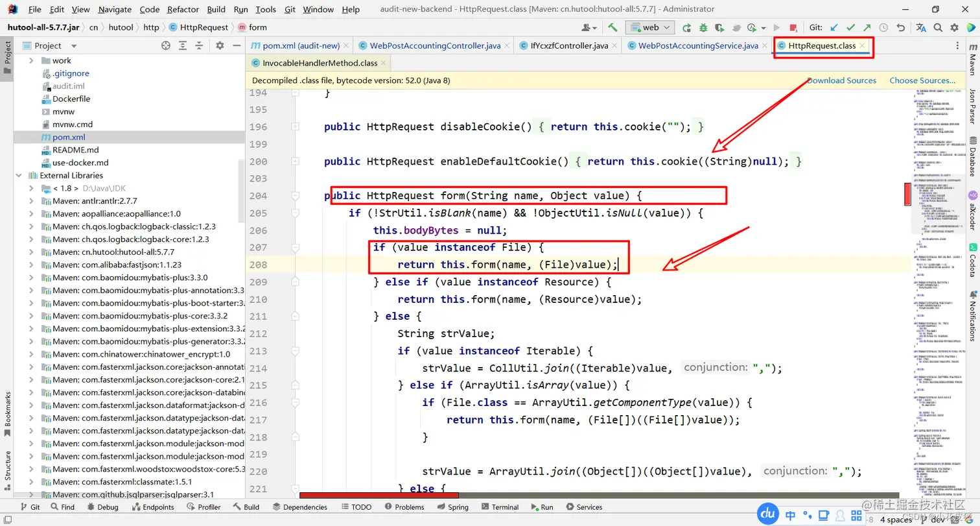Image resolution: width=980 pixels, height=526 pixels.
Task: Click the '4 spaces' indent status widget
Action: [896, 520]
